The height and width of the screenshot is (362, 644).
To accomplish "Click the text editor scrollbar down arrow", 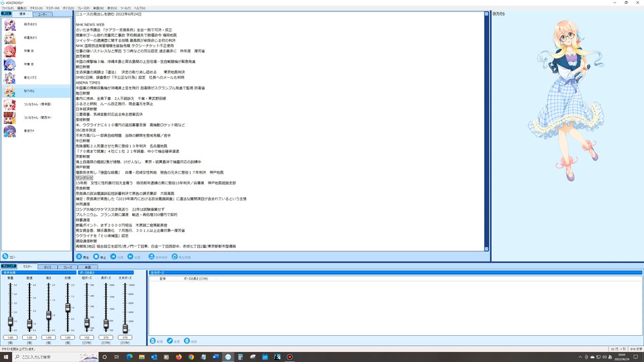I will coord(487,249).
